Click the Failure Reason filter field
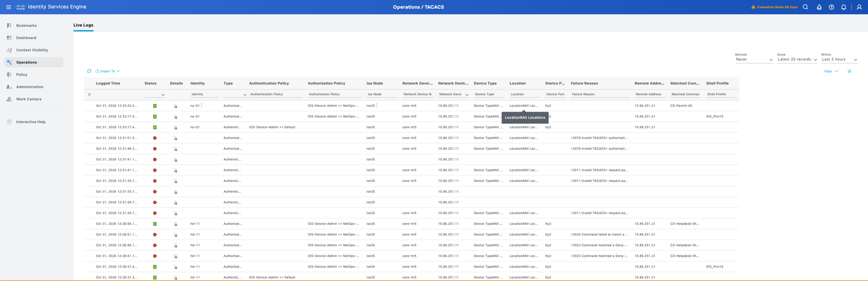868x281 pixels. [x=600, y=94]
